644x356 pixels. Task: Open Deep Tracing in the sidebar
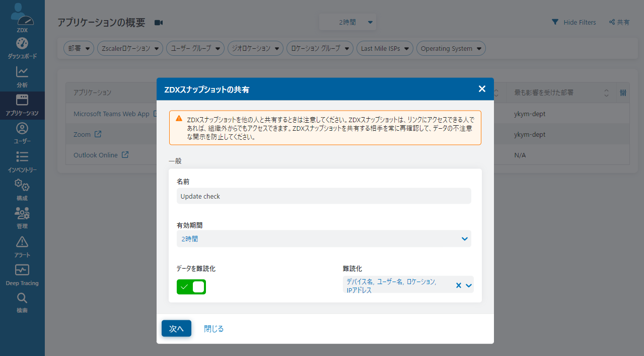22,275
